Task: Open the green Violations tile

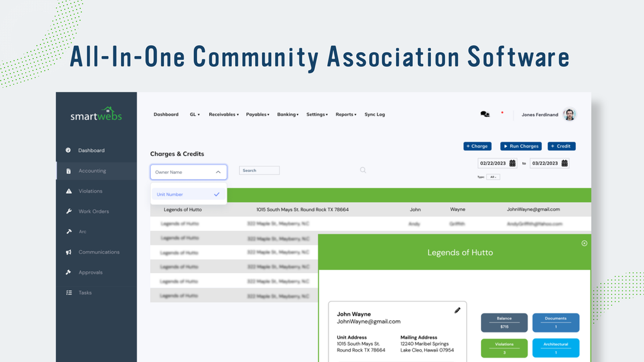Action: pos(504,348)
